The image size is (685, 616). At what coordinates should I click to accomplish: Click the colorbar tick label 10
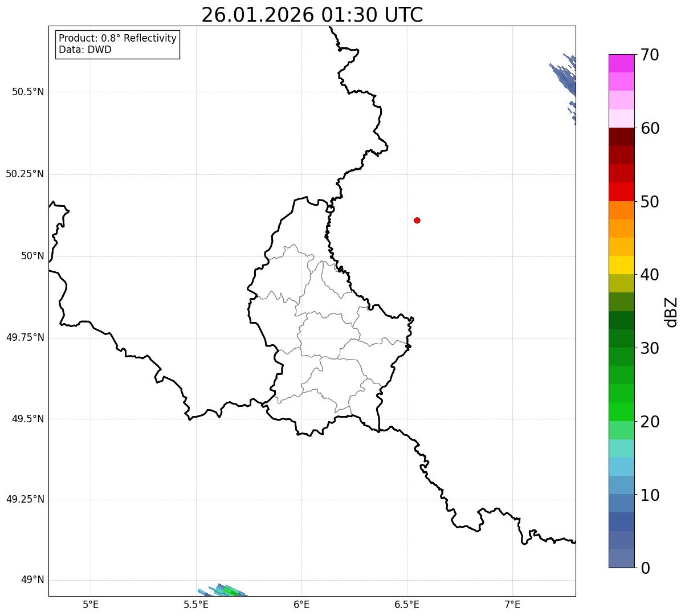(x=650, y=495)
